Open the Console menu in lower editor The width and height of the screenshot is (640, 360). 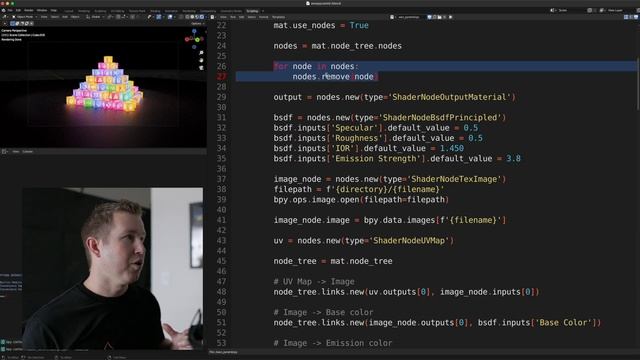coord(28,151)
